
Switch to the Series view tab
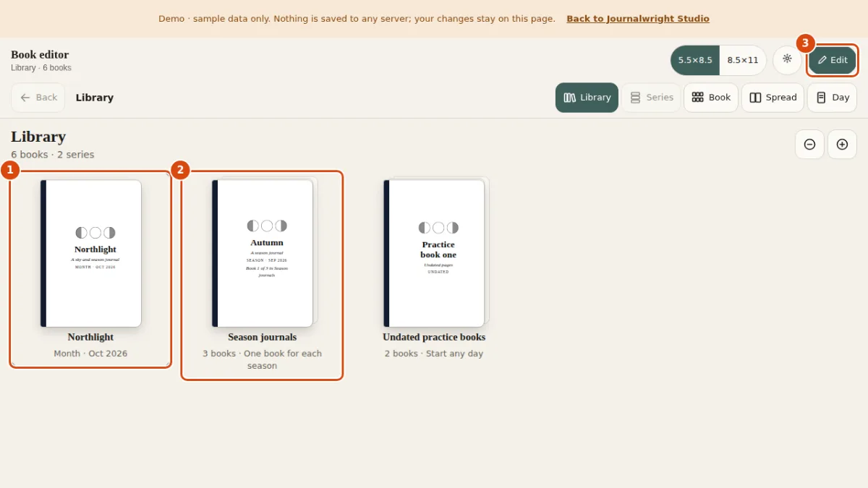coord(651,98)
